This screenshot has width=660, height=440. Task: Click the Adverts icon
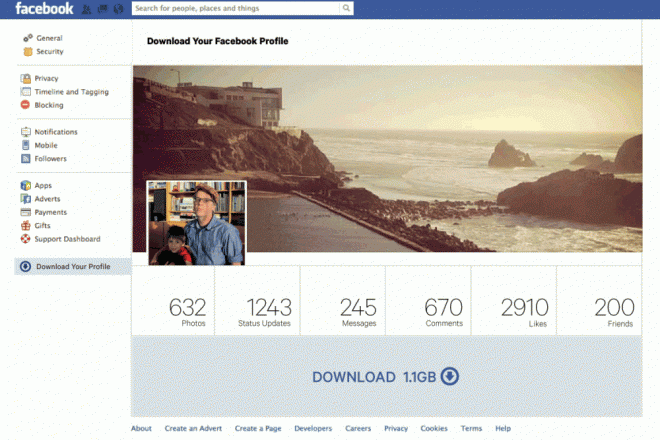26,199
